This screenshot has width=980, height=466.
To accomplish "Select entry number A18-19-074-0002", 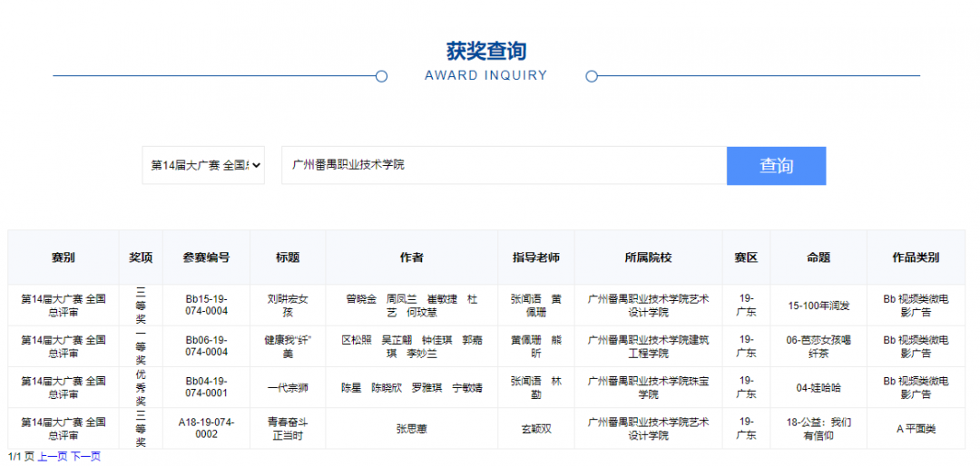I will click(206, 428).
